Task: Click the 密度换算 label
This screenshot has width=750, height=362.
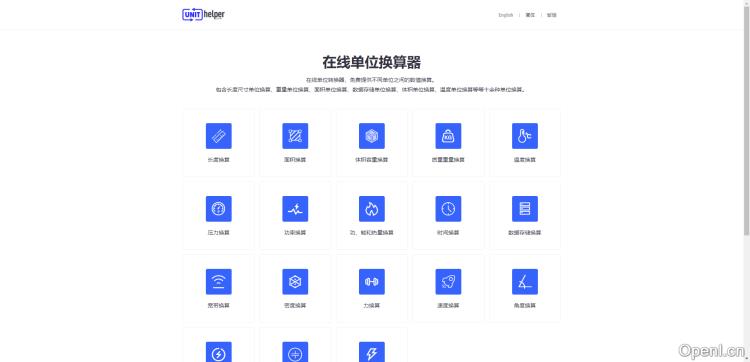Action: [295, 306]
